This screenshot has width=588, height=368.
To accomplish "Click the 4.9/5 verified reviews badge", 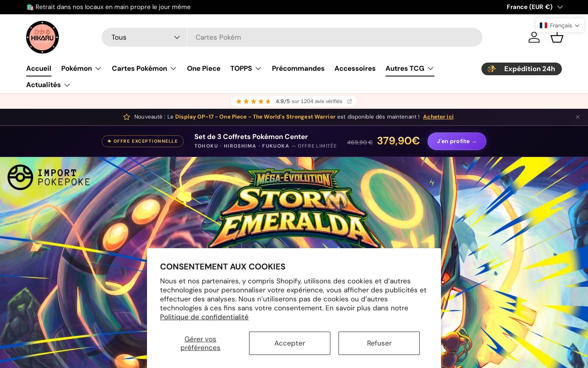I will (294, 101).
